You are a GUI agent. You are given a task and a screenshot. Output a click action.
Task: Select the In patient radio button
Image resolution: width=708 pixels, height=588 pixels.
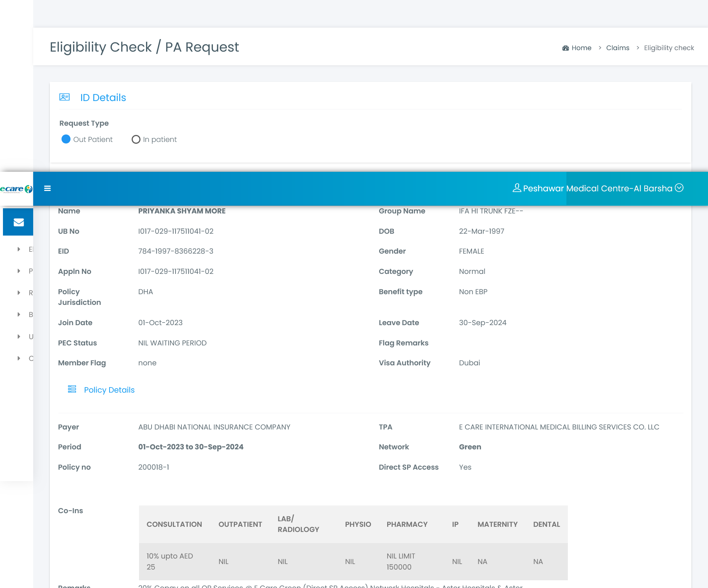[x=136, y=139]
